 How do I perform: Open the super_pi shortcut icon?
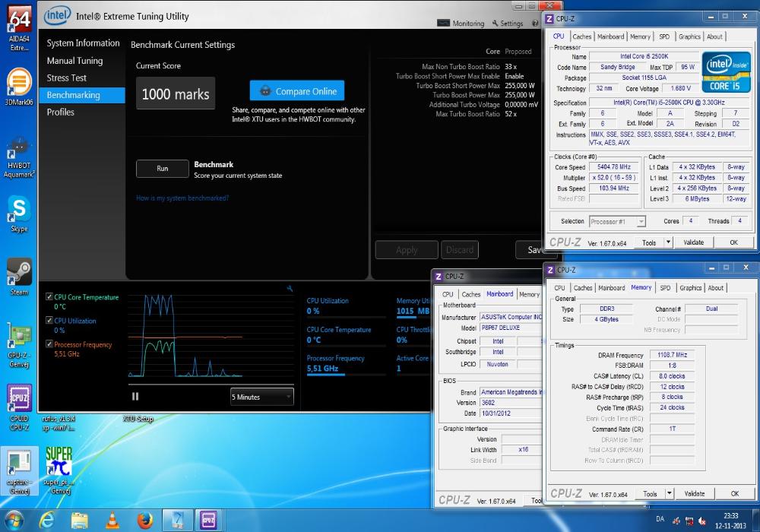point(59,470)
